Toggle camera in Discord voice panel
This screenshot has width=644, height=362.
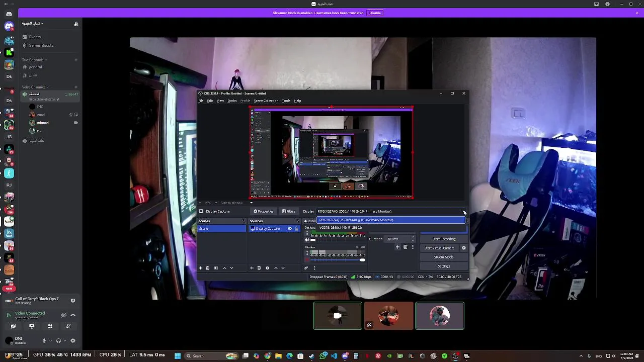pyautogui.click(x=13, y=326)
